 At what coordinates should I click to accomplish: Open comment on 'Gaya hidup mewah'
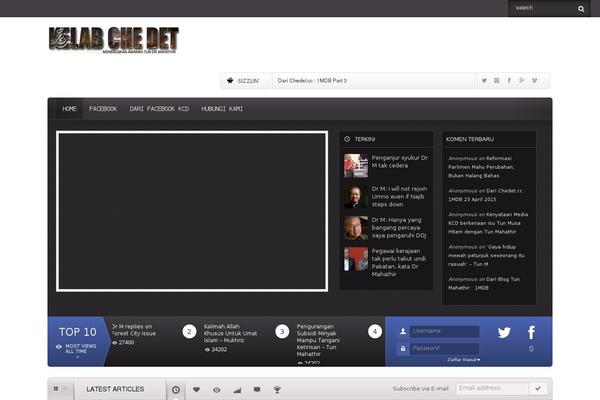click(486, 255)
